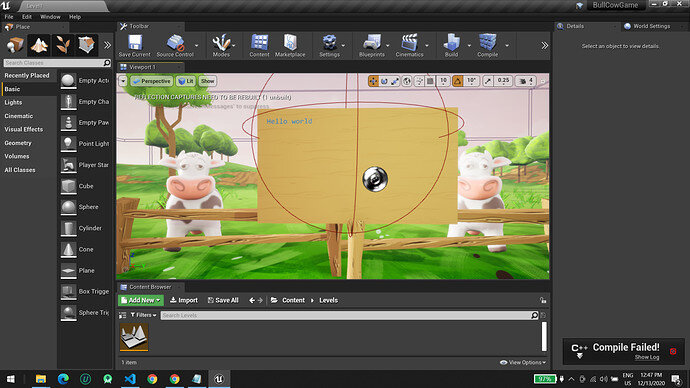Click the Levels breadcrumb folder
Image resolution: width=690 pixels, height=388 pixels.
[x=328, y=300]
